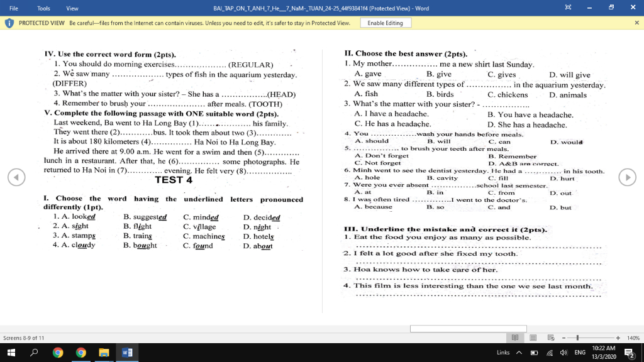This screenshot has height=362, width=644.
Task: Click Enable Editing button
Action: point(386,23)
